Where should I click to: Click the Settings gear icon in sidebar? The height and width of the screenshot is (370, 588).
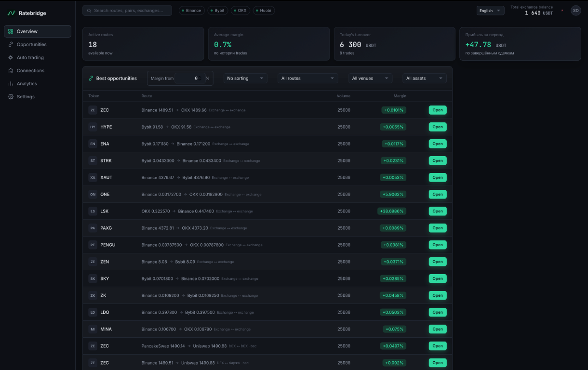[x=11, y=96]
